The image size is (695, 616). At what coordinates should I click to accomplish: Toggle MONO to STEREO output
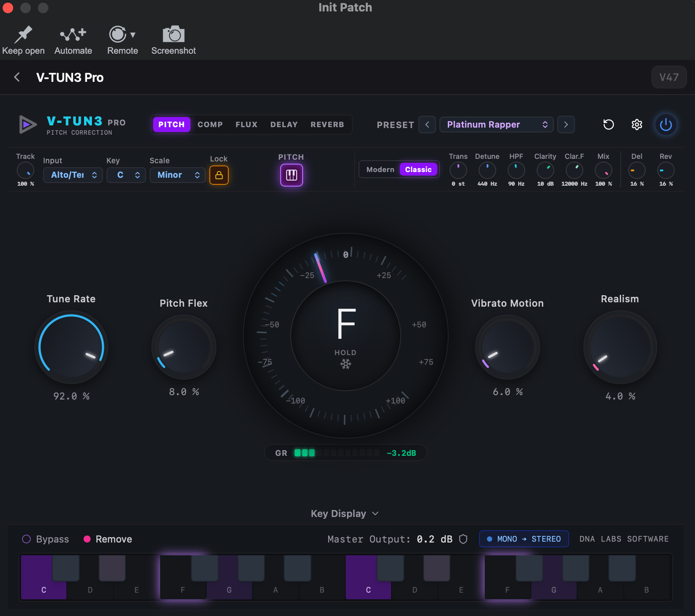point(524,539)
